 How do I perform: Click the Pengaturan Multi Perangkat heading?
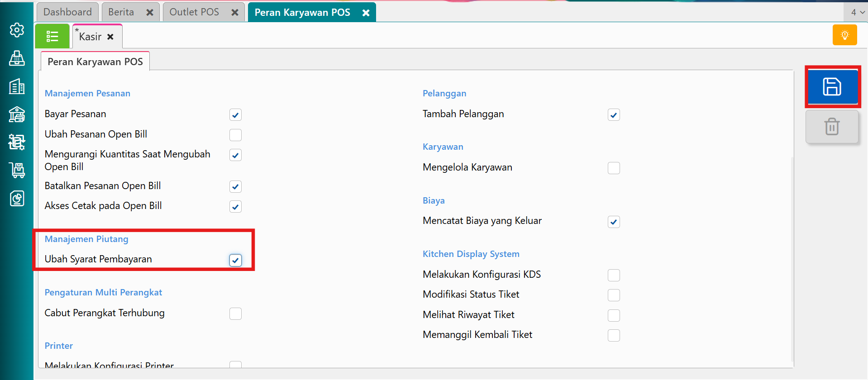[x=103, y=292]
